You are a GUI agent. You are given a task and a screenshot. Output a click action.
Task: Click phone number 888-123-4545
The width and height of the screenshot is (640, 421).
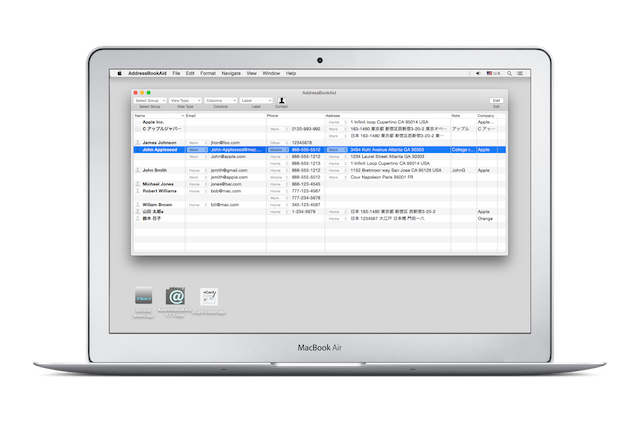coord(306,184)
